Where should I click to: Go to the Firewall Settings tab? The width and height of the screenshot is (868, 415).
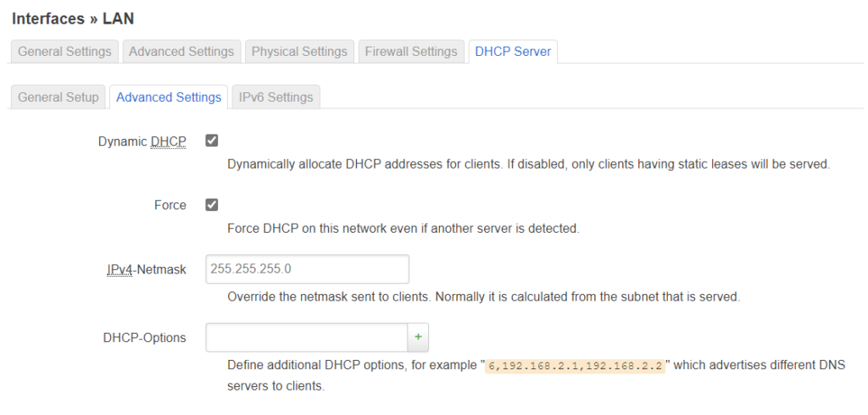click(411, 52)
